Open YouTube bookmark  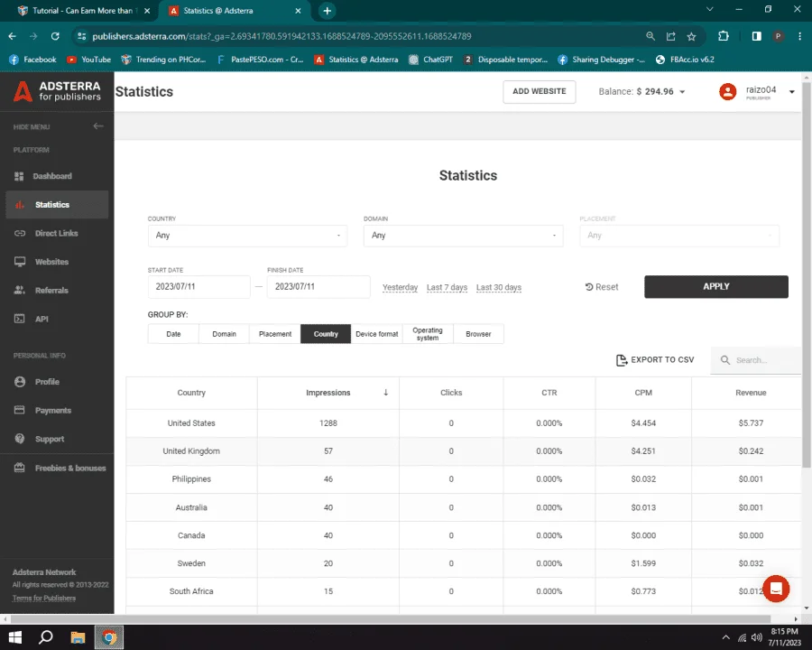point(89,60)
